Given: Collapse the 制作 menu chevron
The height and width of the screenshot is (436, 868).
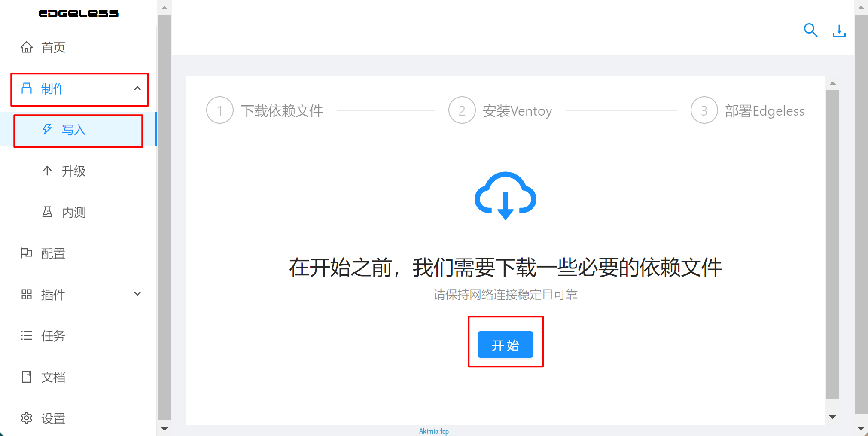Looking at the screenshot, I should click(x=137, y=88).
